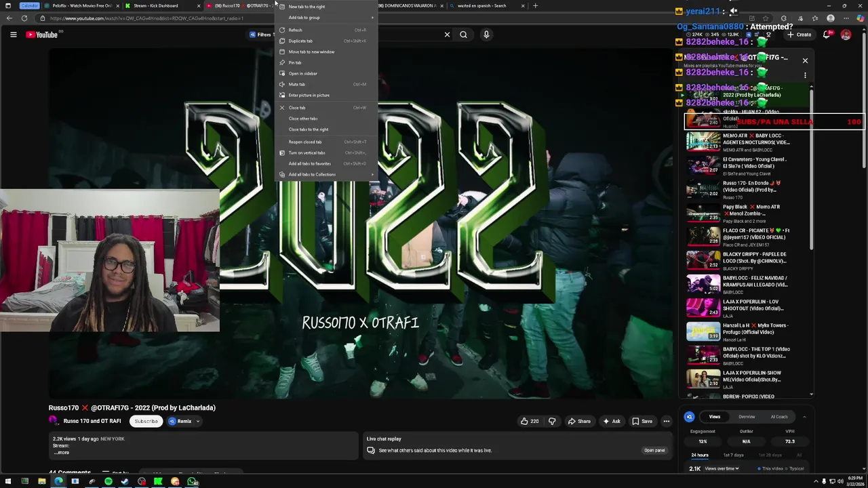
Task: Click the Remix button
Action: coord(180,421)
